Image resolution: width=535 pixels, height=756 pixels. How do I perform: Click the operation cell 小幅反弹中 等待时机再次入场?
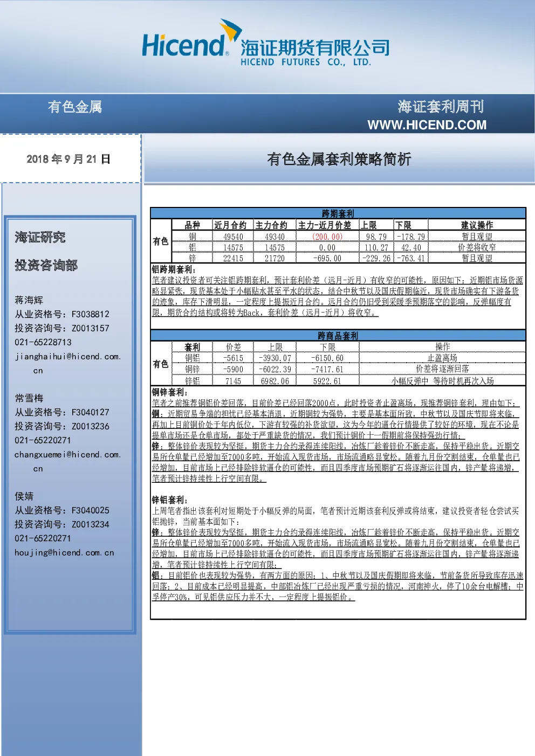(x=442, y=380)
